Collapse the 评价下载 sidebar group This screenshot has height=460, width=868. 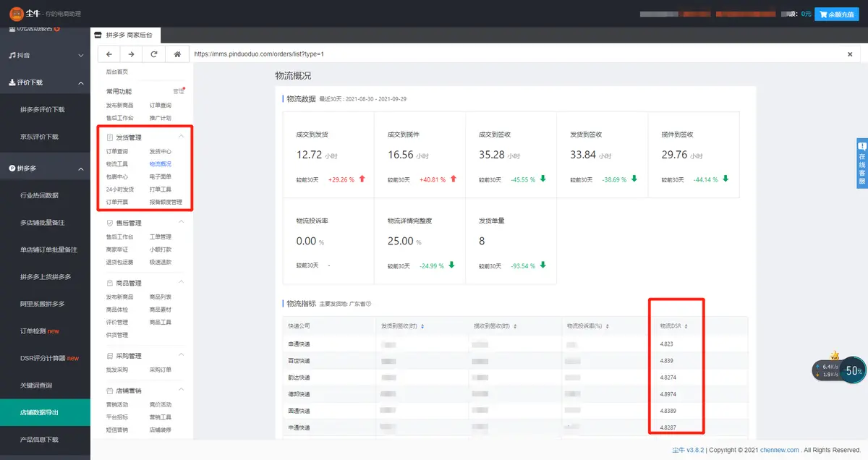click(80, 82)
